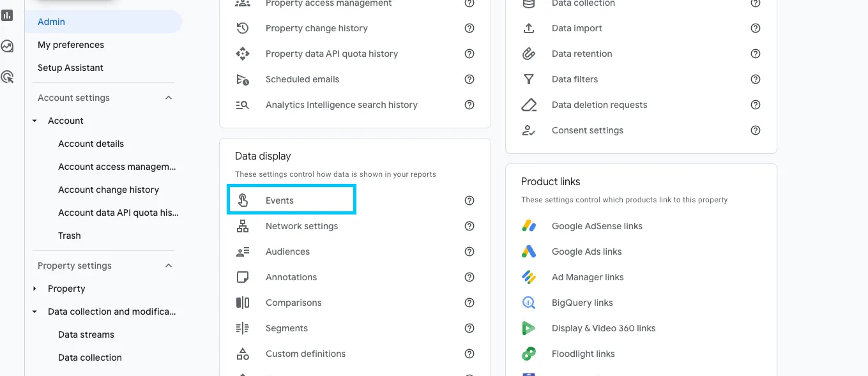Screen dimensions: 868x376
Task: Open help for Data retention
Action: click(x=756, y=54)
